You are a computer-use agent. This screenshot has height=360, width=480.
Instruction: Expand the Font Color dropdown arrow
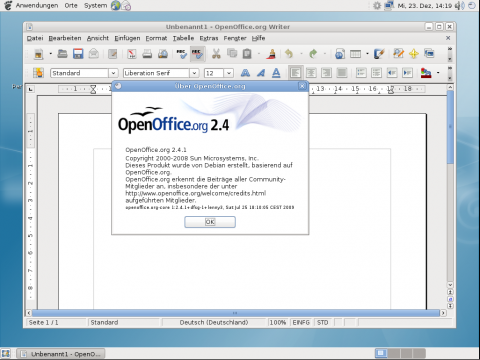click(x=438, y=73)
